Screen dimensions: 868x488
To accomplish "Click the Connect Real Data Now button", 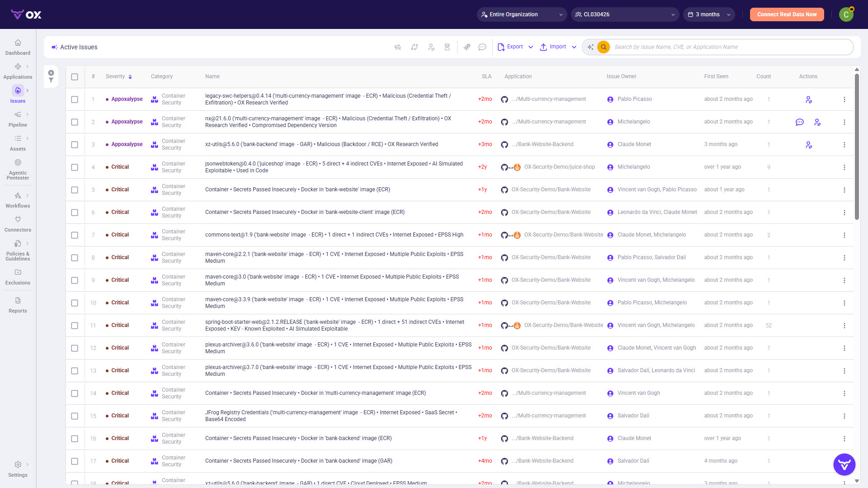I will (x=787, y=14).
